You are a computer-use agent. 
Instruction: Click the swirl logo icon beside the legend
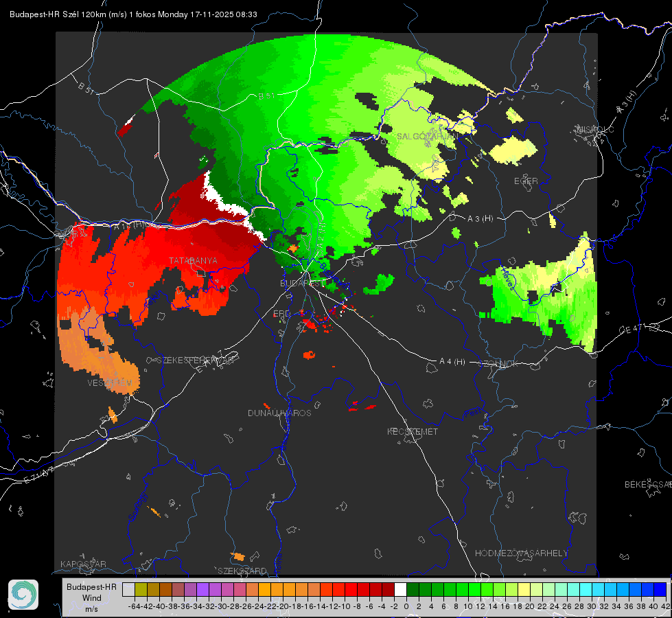click(23, 595)
